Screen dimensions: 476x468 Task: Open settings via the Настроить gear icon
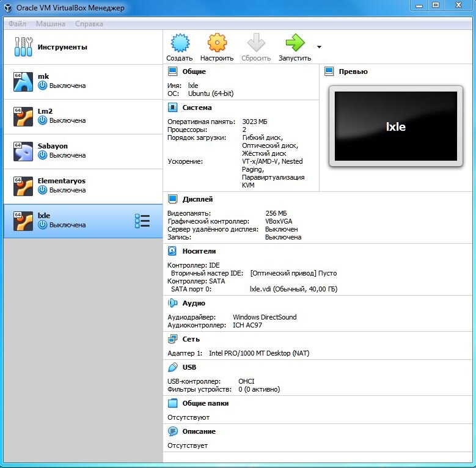[217, 43]
